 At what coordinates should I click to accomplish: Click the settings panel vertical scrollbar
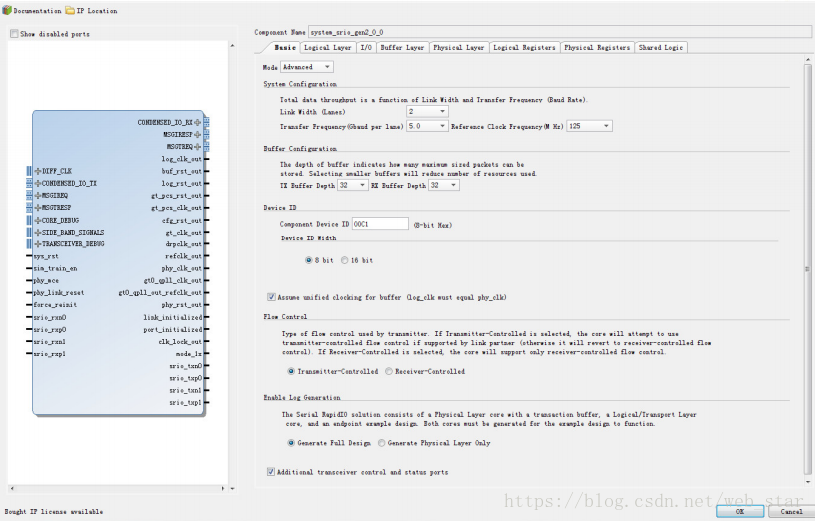(807, 269)
